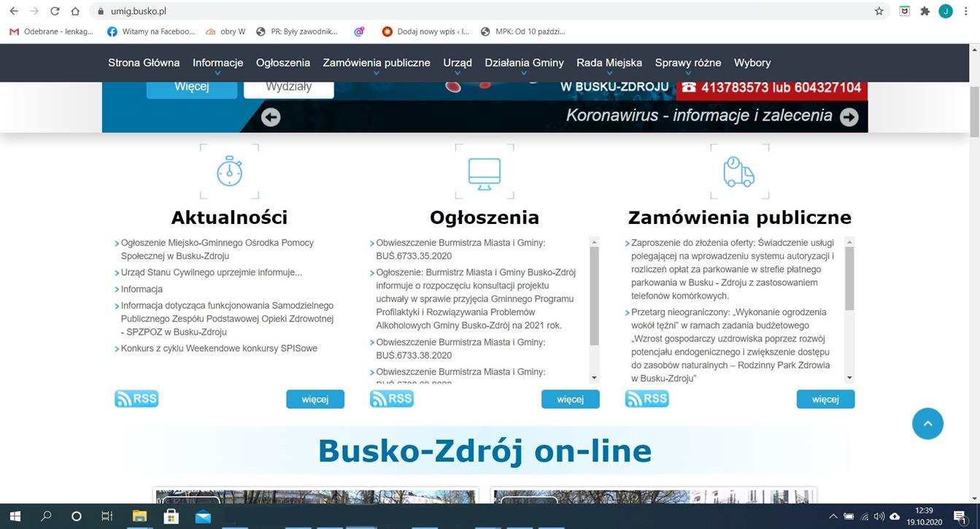Open Windows File Explorer from the taskbar

coord(139,517)
